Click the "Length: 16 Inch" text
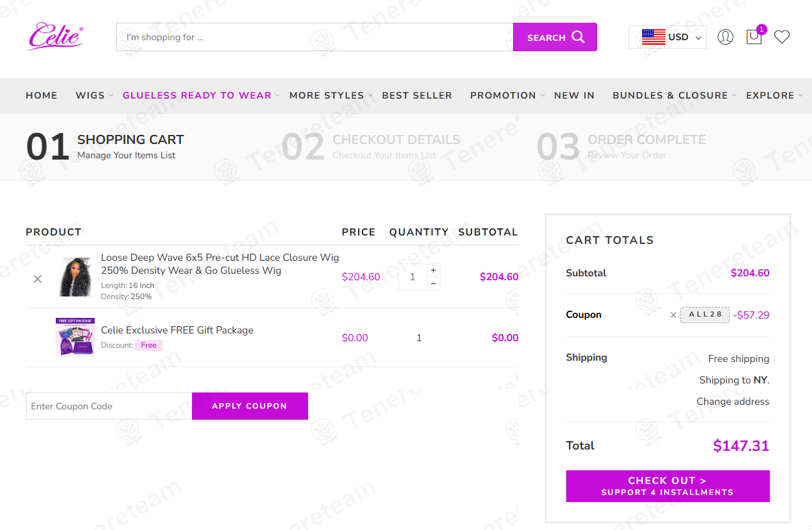 (128, 285)
